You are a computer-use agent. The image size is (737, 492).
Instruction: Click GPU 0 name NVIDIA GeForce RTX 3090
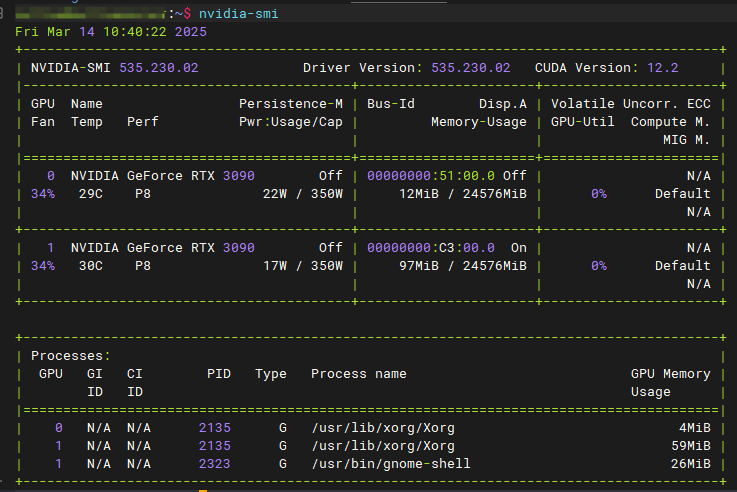pos(163,176)
